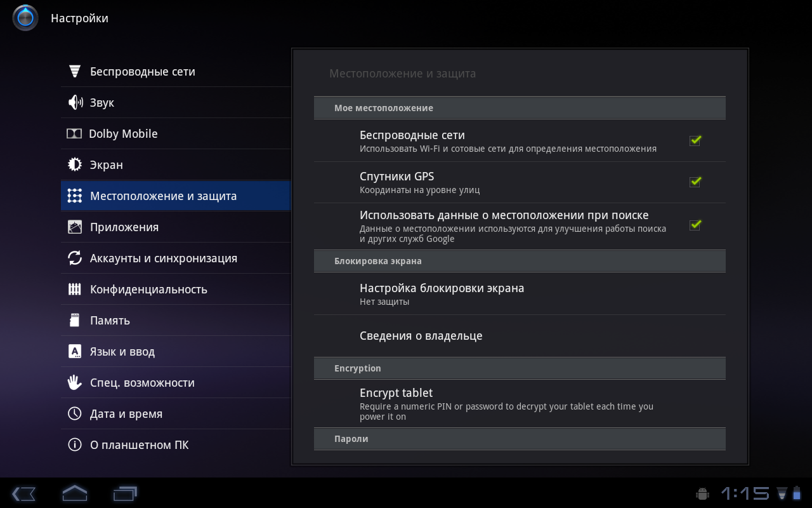812x508 pixels.
Task: Tap the Applications icon in sidebar
Action: tap(75, 227)
